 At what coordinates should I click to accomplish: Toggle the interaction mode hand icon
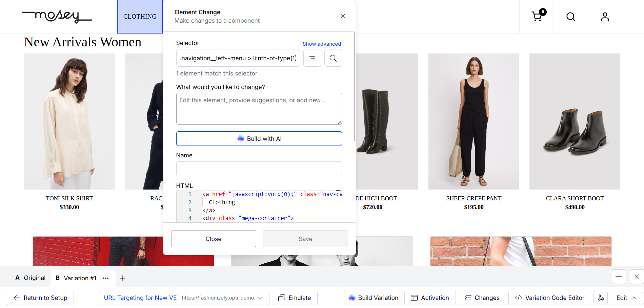pos(600,298)
